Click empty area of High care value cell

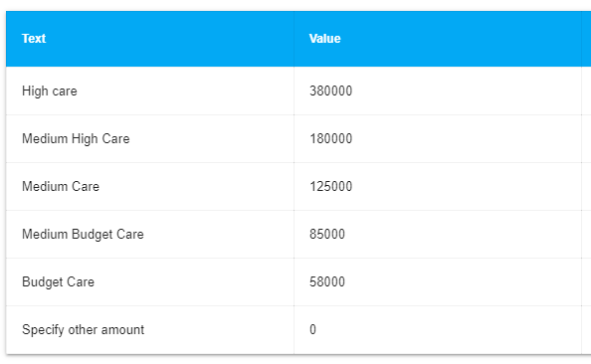(x=468, y=91)
